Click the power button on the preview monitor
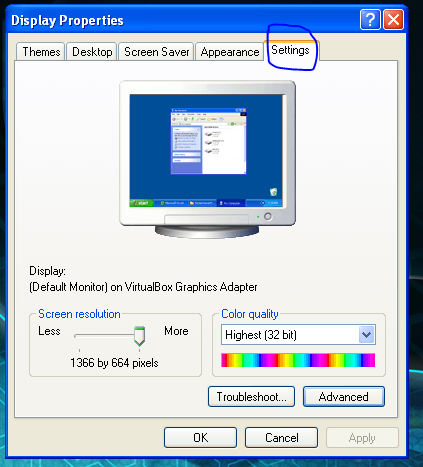Viewport: 423px width, 467px height. [268, 216]
